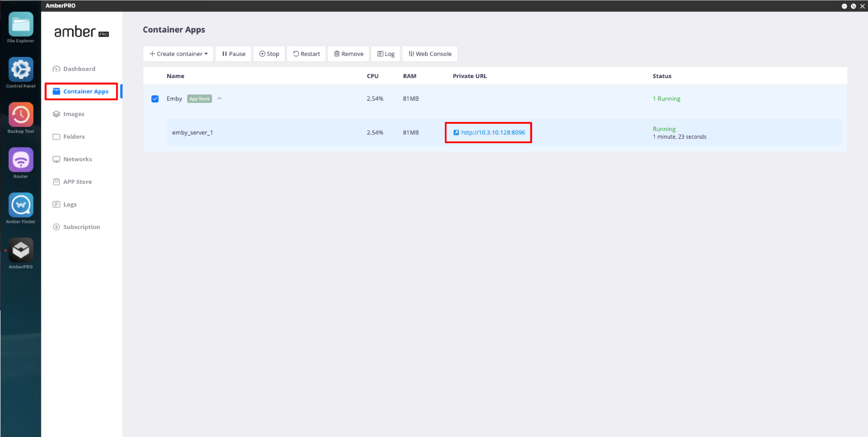Open the APP Store section
Viewport: 868px width, 437px height.
pos(78,182)
